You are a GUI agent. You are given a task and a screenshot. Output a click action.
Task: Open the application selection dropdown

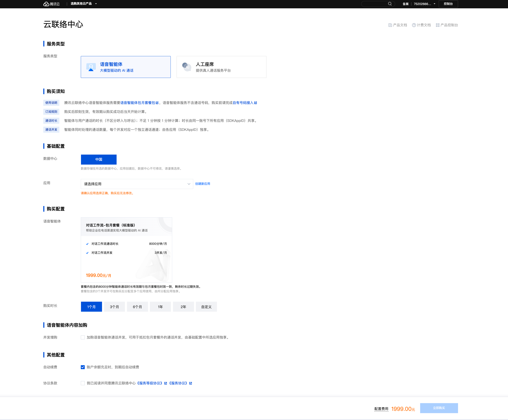coord(137,184)
